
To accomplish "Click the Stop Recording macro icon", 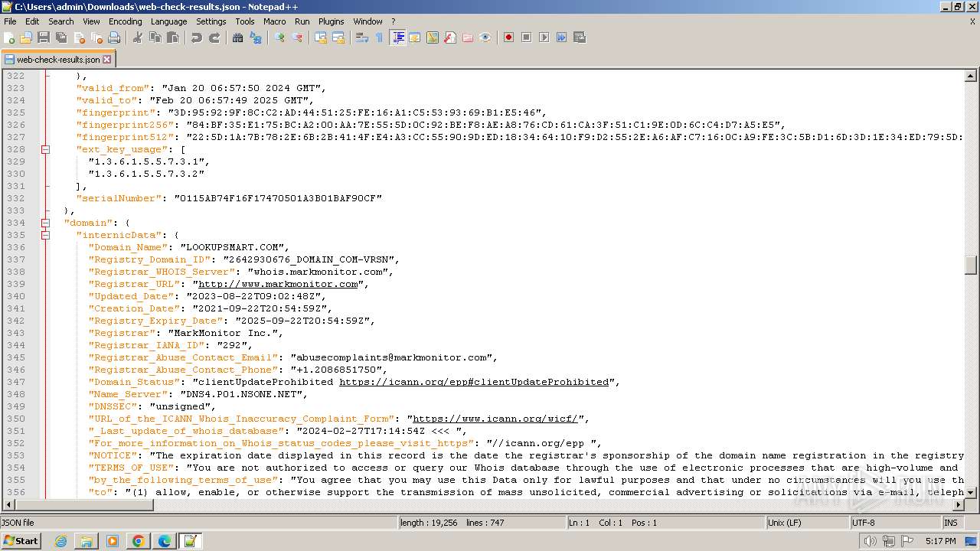I will (526, 37).
